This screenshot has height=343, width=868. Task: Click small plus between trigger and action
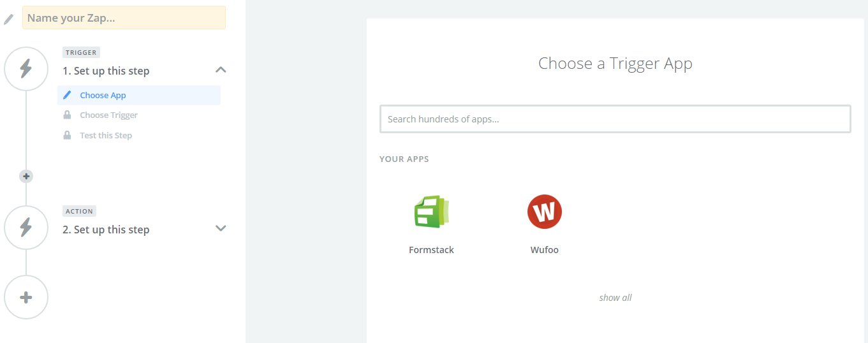coord(26,176)
